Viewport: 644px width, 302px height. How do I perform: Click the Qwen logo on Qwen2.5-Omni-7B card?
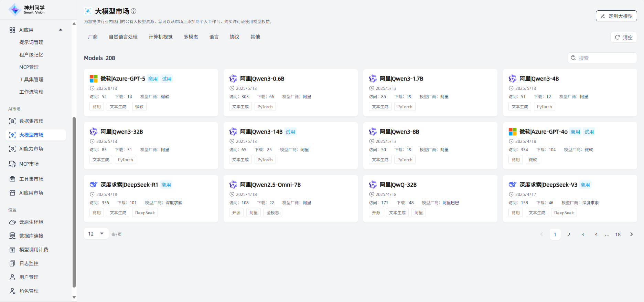click(233, 185)
